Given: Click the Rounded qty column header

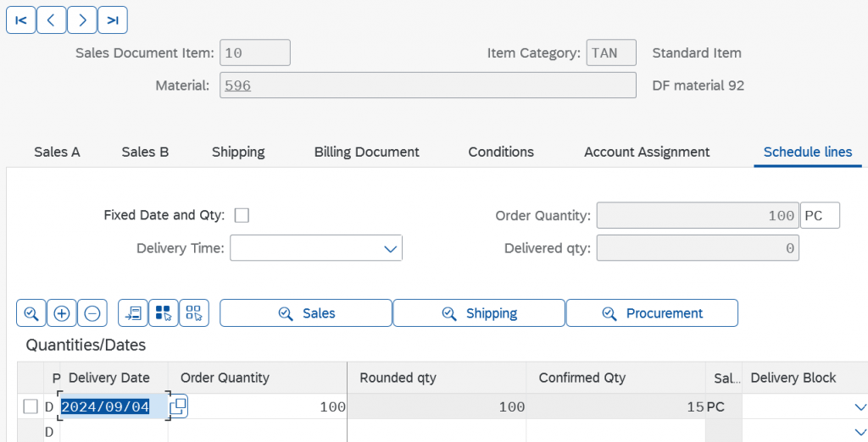Looking at the screenshot, I should click(437, 378).
